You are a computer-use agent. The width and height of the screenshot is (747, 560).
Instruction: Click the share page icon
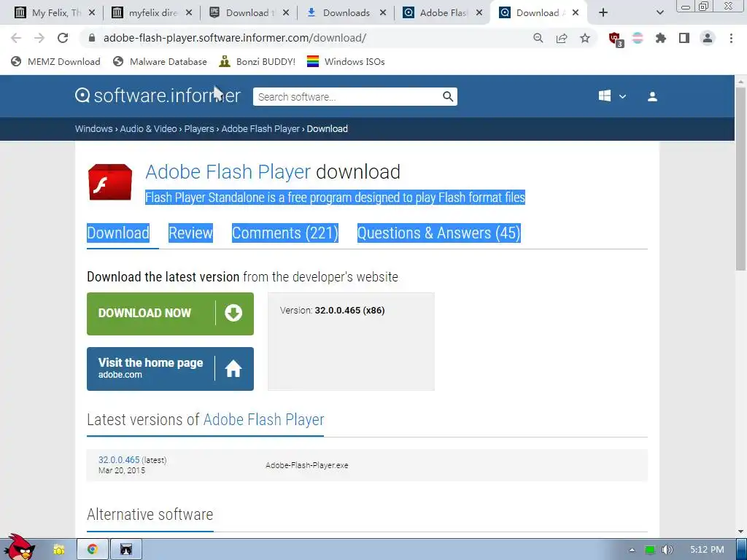click(562, 38)
